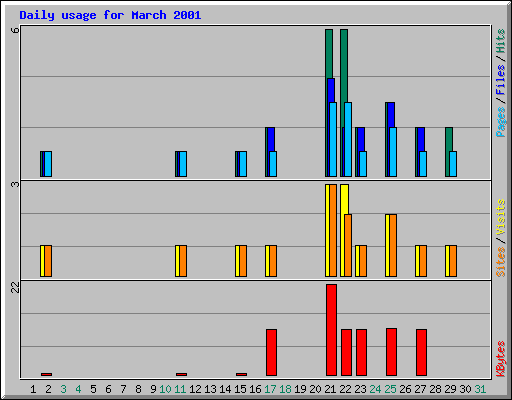This screenshot has height=400, width=512.
Task: Select day 9 on the x-axis
Action: coord(153,389)
